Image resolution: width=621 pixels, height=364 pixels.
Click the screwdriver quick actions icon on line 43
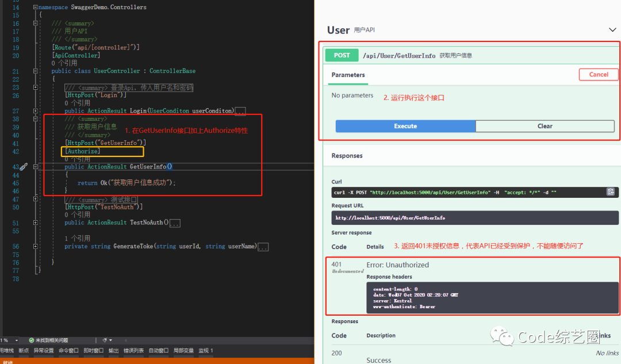click(x=24, y=167)
